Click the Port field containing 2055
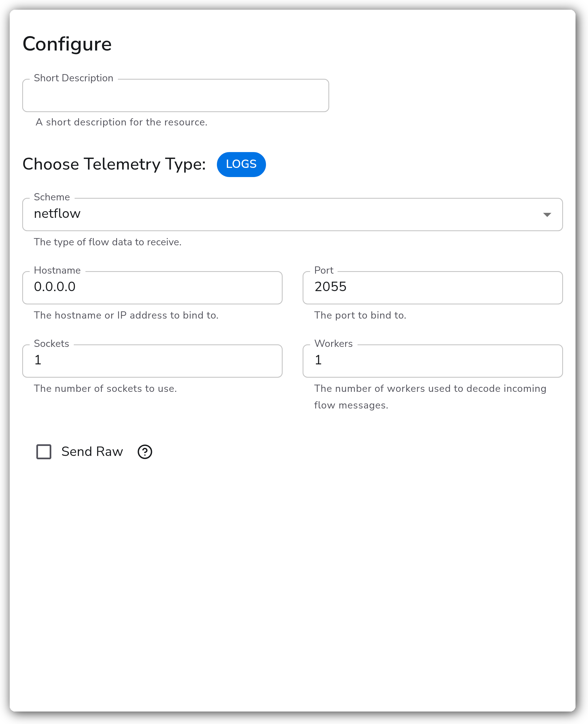 432,287
